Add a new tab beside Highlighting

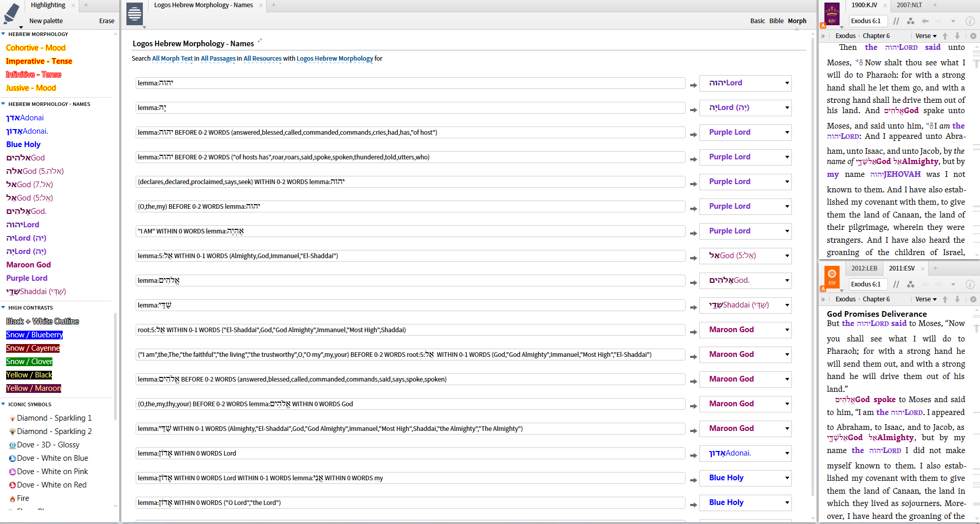[86, 5]
